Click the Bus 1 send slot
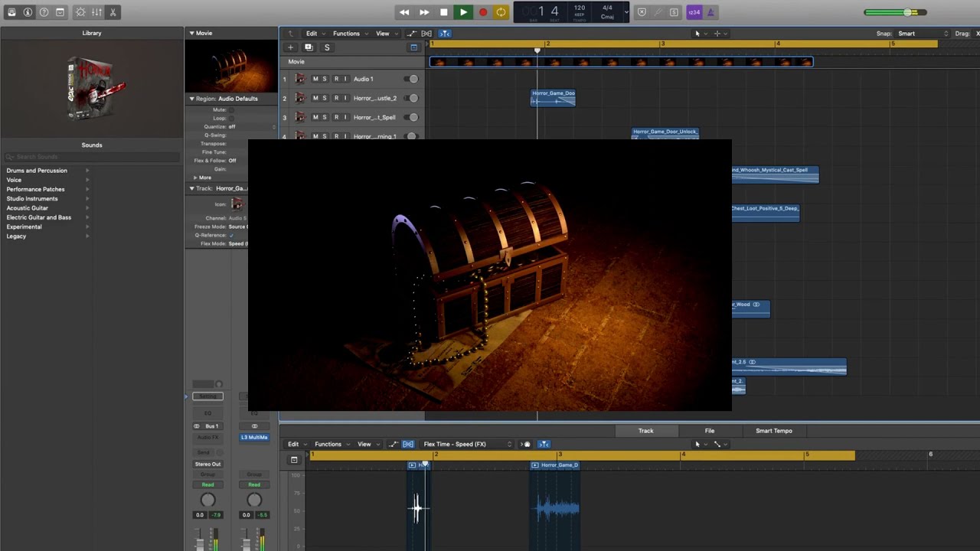 pyautogui.click(x=207, y=426)
